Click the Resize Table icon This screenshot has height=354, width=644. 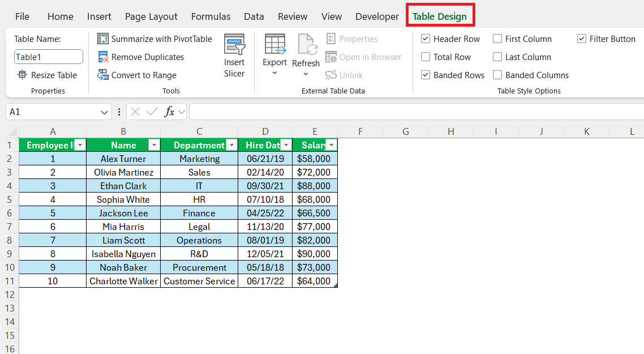[x=22, y=75]
